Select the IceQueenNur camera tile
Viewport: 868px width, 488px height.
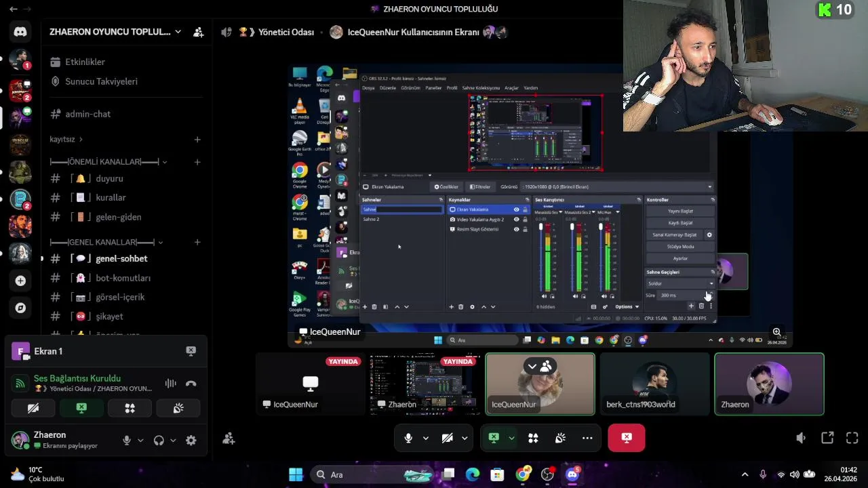pyautogui.click(x=540, y=384)
